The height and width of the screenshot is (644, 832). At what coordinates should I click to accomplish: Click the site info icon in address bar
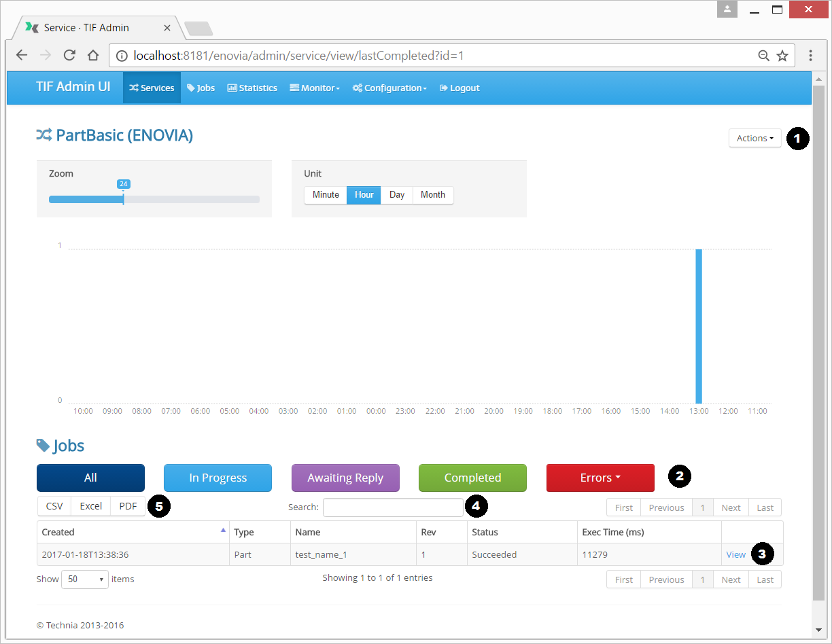[121, 56]
